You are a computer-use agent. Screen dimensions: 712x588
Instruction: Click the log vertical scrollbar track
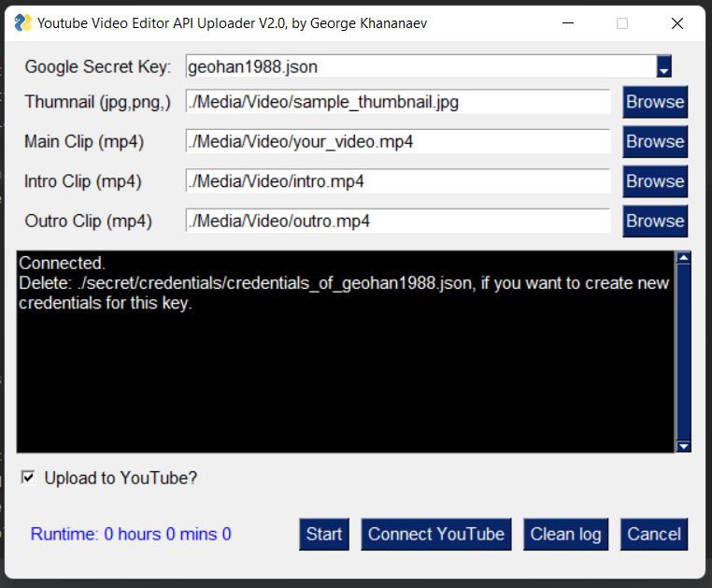[683, 352]
